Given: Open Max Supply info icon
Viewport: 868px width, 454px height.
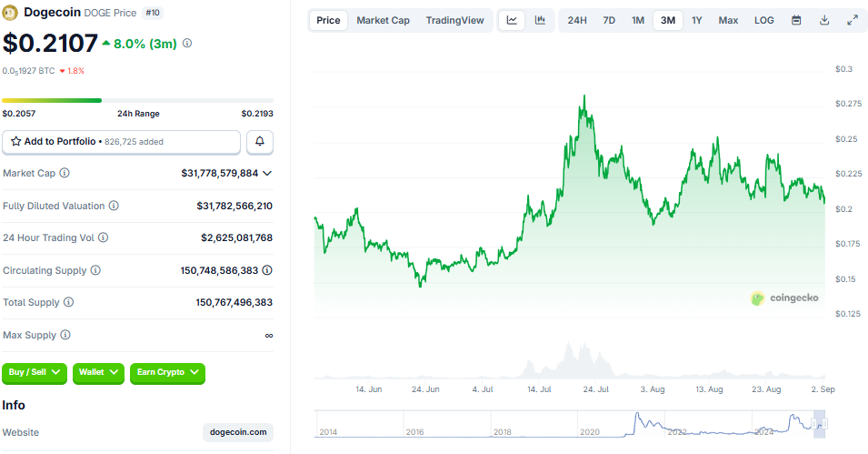Looking at the screenshot, I should pos(65,335).
